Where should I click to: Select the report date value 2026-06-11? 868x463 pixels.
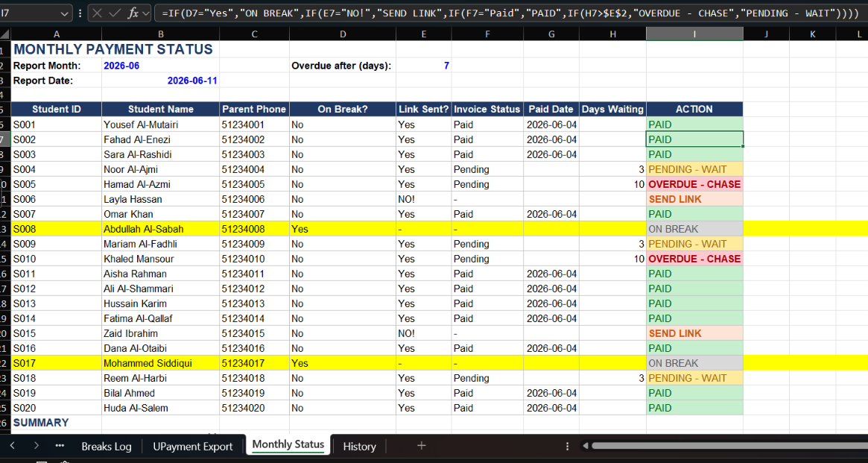click(160, 81)
